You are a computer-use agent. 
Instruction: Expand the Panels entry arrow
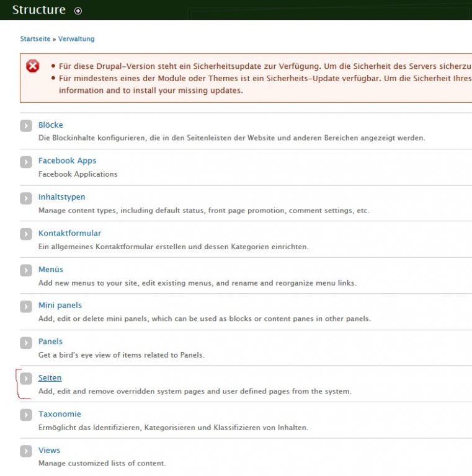(25, 343)
